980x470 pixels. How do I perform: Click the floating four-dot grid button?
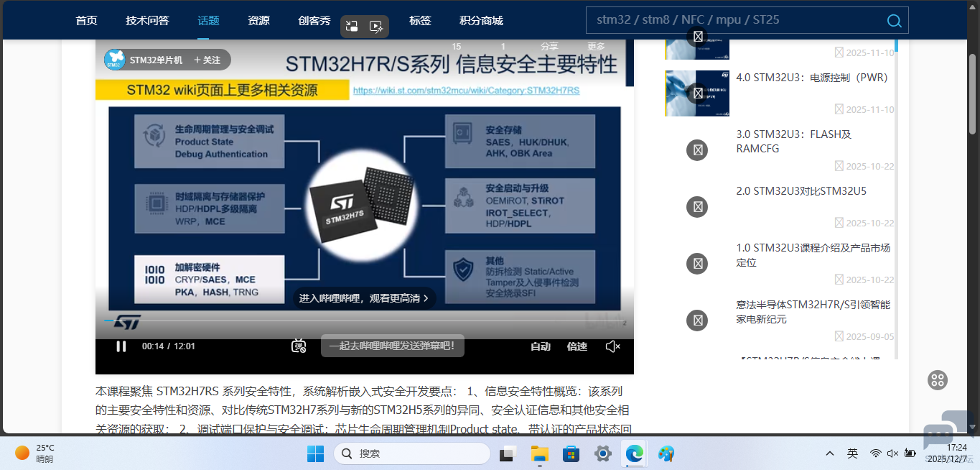point(938,380)
